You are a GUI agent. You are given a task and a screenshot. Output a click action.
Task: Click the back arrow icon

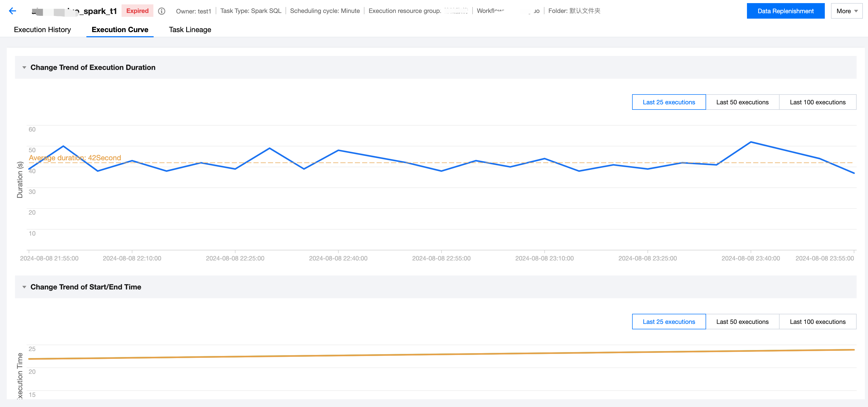click(x=12, y=11)
